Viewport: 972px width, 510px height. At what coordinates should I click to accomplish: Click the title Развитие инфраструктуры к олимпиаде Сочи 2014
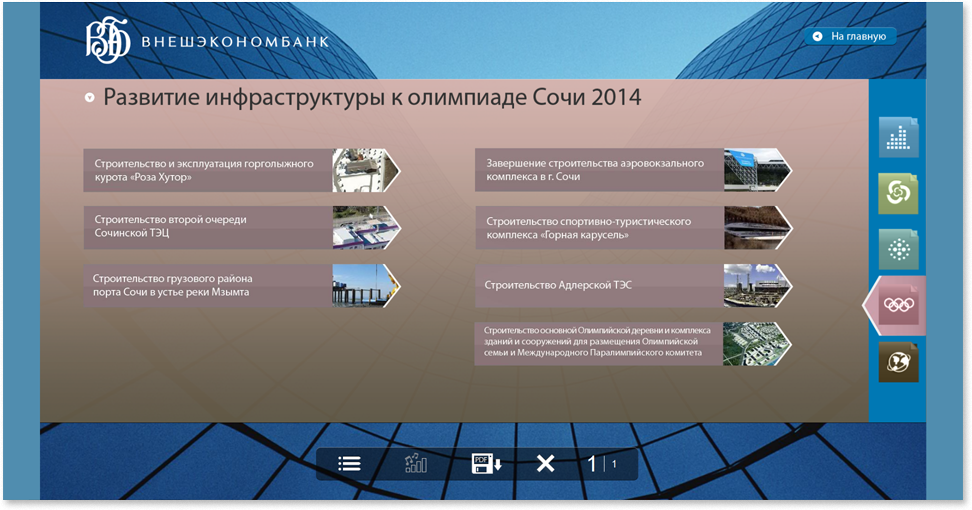click(372, 98)
